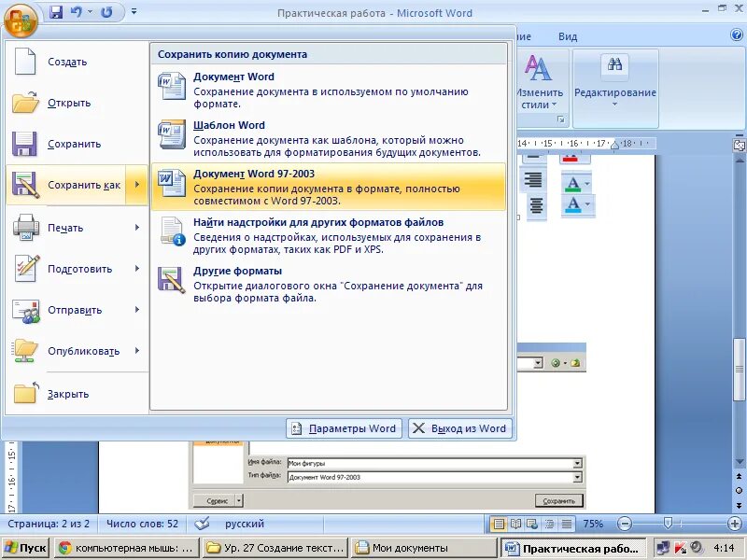Click Число слов: 52 word count

coord(142,524)
